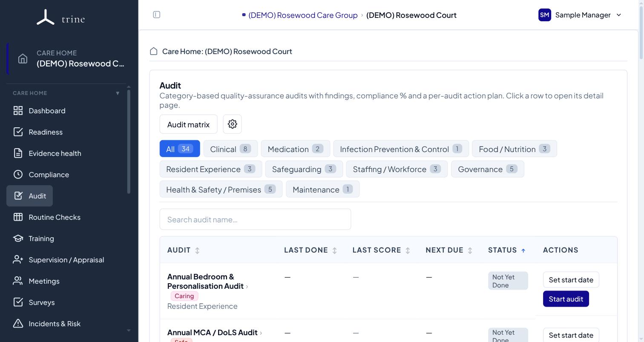This screenshot has width=644, height=342.
Task: Filter by Clinical category tab
Action: (230, 149)
